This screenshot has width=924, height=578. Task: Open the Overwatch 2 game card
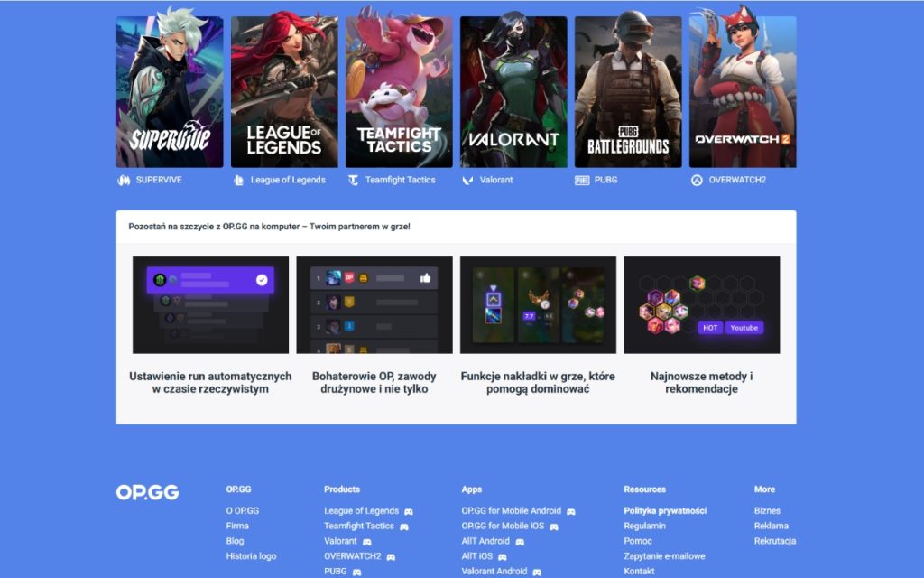[x=743, y=91]
